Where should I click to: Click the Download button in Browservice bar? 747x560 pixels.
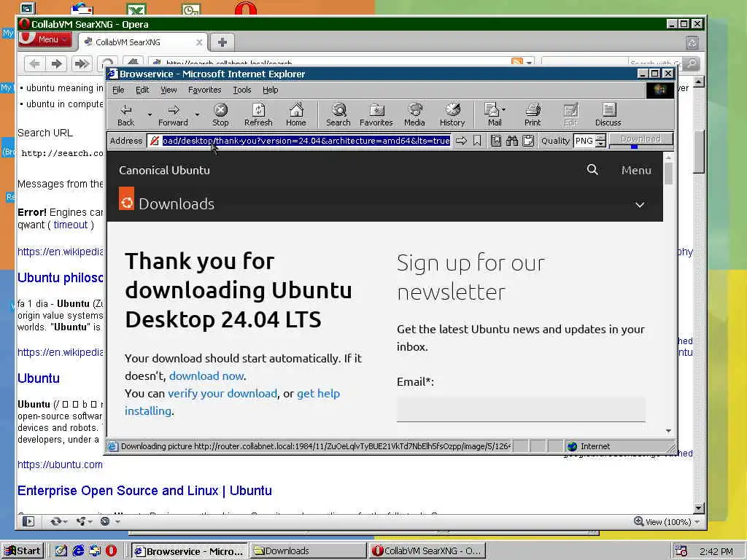pos(640,139)
